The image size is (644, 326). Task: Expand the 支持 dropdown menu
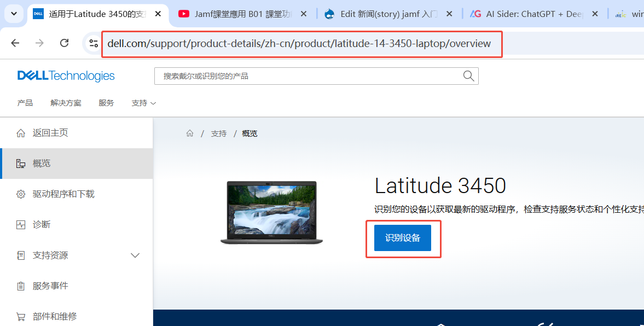tap(144, 103)
